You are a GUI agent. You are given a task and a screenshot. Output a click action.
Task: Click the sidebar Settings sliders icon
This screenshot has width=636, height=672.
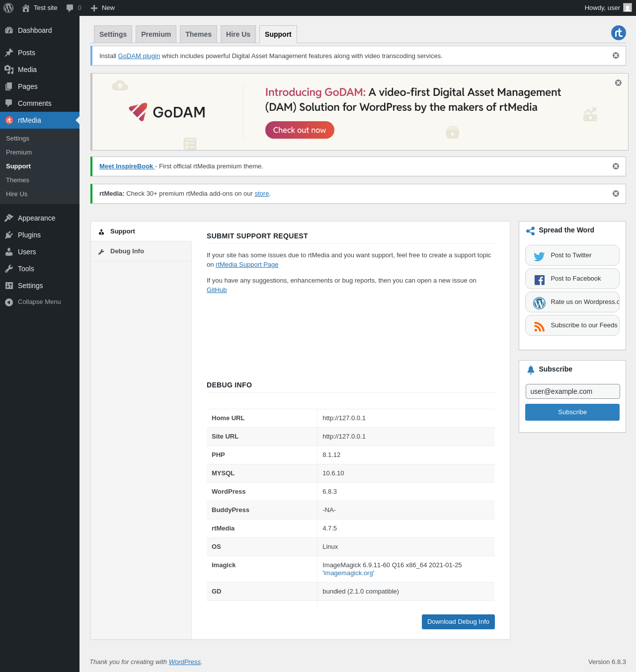[9, 286]
